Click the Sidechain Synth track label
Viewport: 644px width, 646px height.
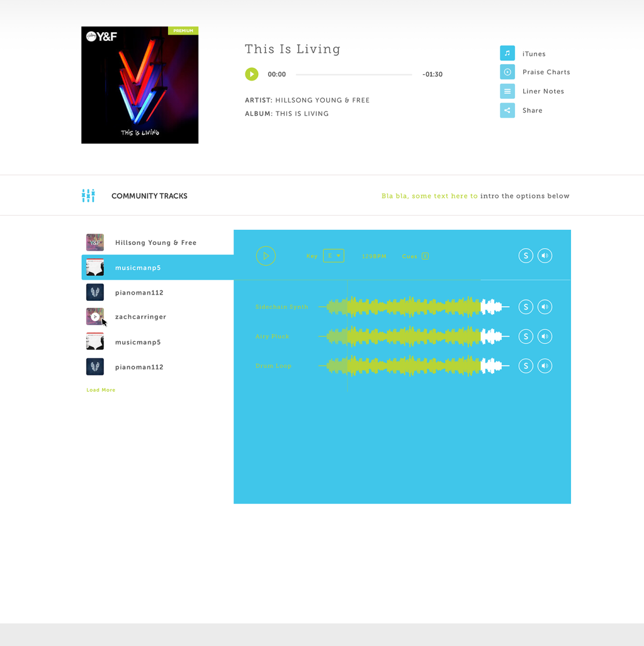pyautogui.click(x=282, y=307)
